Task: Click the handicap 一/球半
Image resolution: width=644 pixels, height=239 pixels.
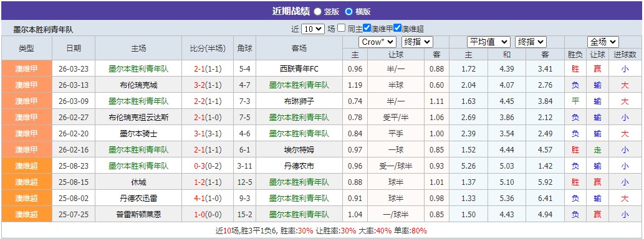Action: 395,214
